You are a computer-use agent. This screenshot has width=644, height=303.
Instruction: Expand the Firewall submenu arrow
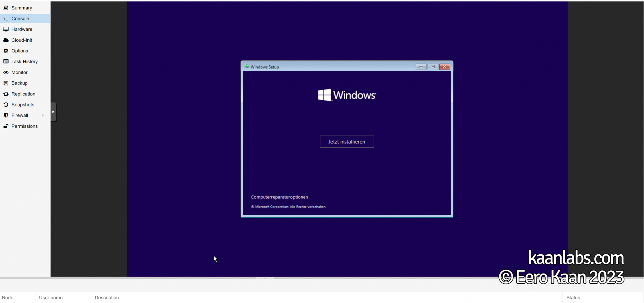coord(43,116)
